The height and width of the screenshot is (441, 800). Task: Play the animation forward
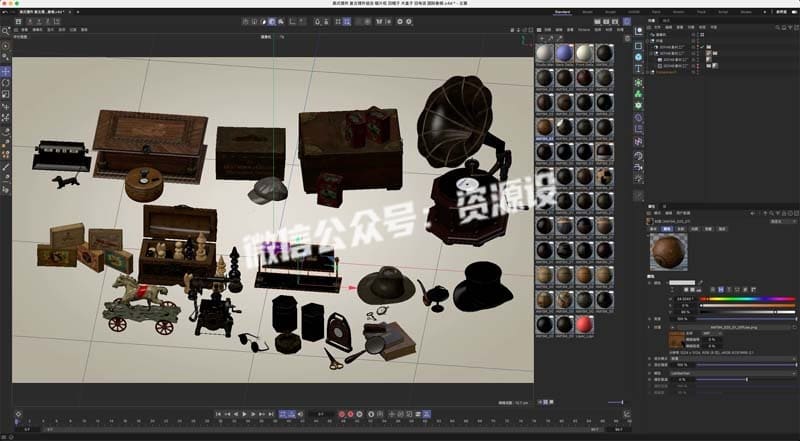244,414
